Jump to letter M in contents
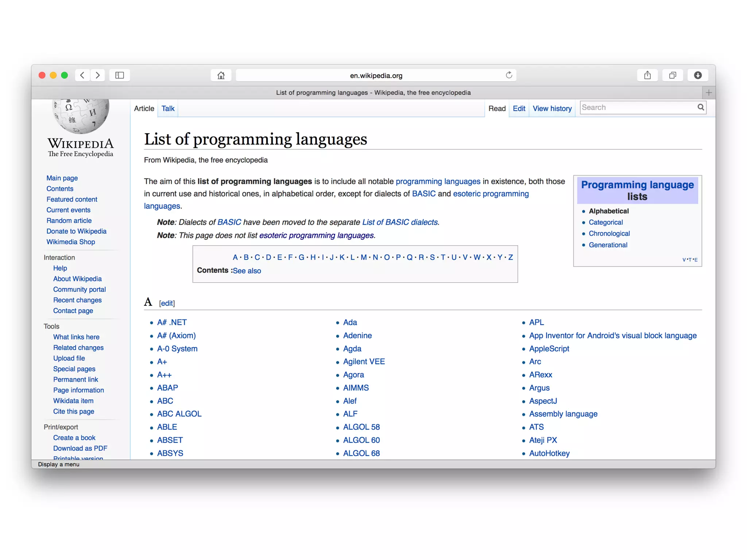Viewport: 747px width, 560px height. pos(364,257)
